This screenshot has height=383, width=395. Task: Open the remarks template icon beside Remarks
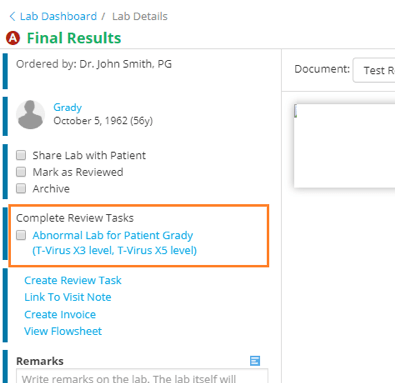(255, 361)
